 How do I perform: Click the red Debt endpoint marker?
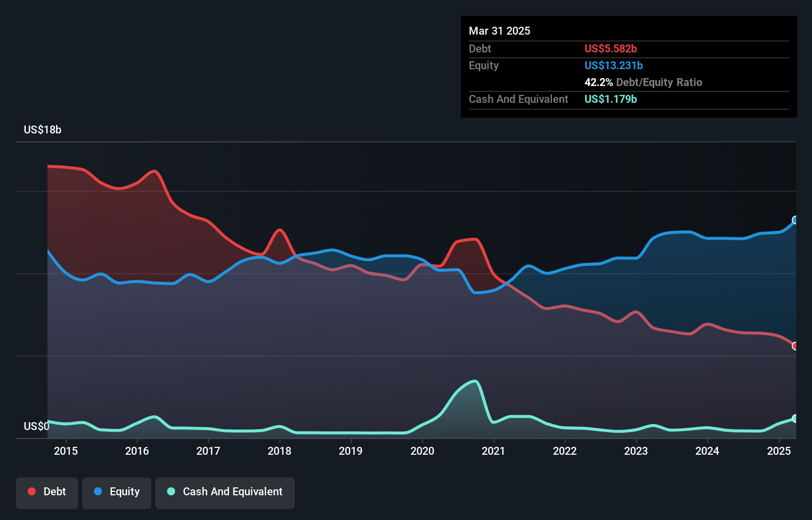tap(795, 346)
